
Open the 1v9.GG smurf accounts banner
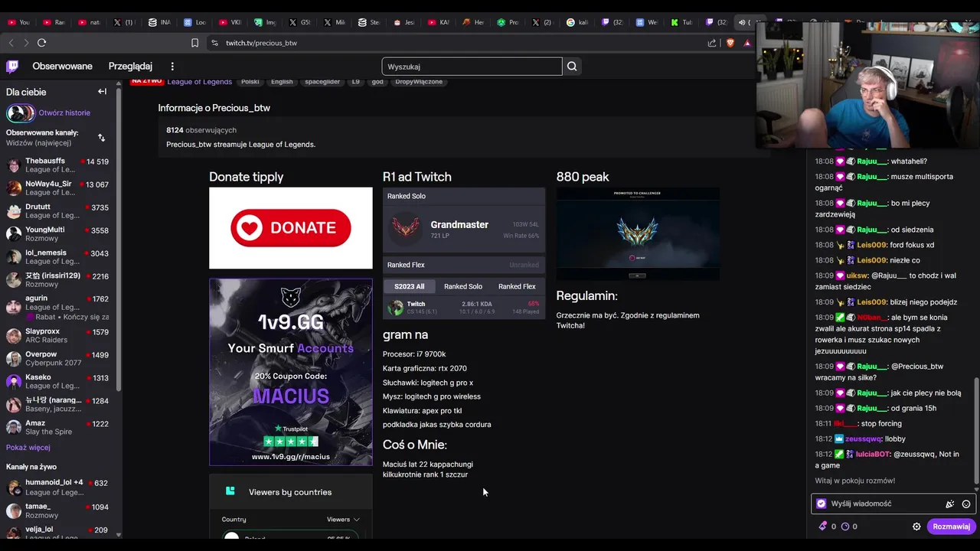[291, 372]
